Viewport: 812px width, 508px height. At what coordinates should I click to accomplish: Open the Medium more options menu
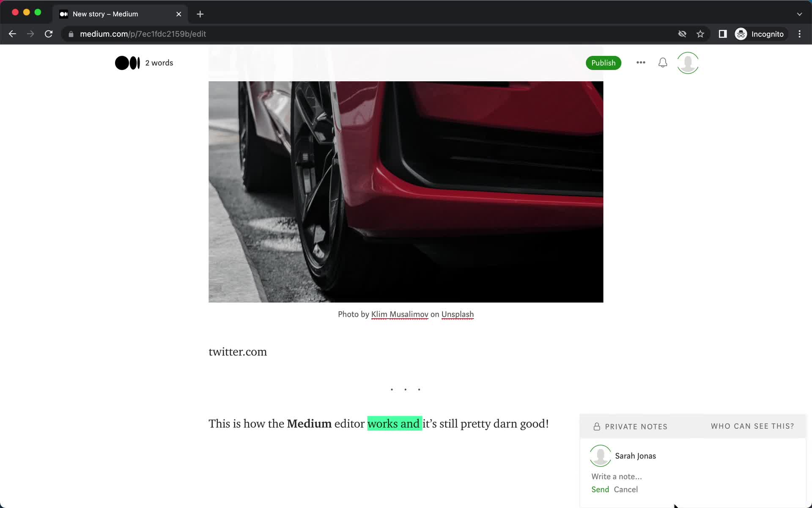[640, 63]
